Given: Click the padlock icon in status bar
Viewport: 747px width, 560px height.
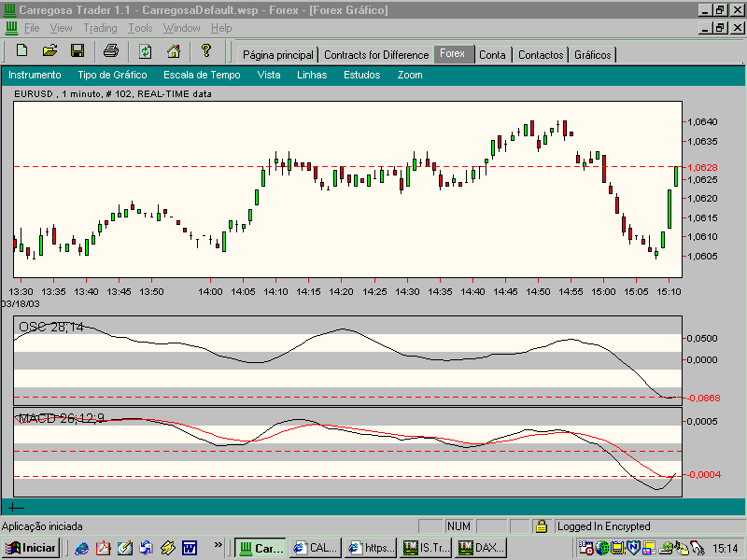Looking at the screenshot, I should tap(542, 526).
